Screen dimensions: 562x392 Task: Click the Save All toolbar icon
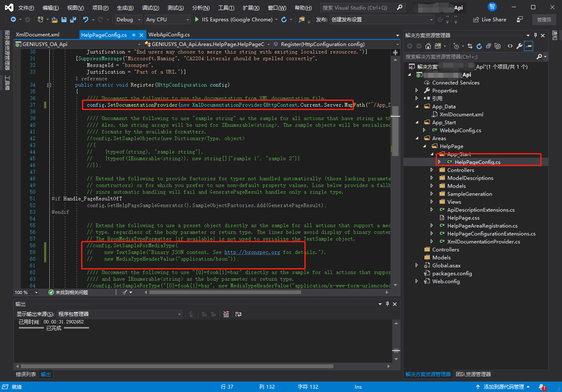click(x=73, y=20)
